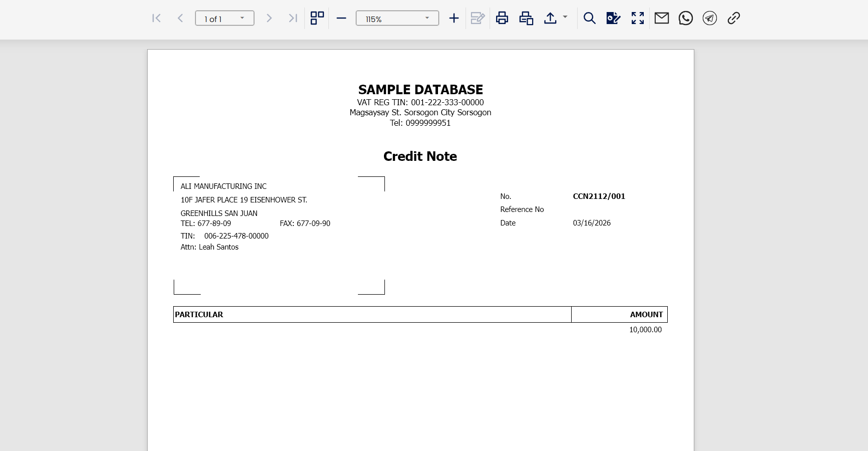
Task: Click GREENHILLS SAN JUAN address line
Action: tap(219, 213)
